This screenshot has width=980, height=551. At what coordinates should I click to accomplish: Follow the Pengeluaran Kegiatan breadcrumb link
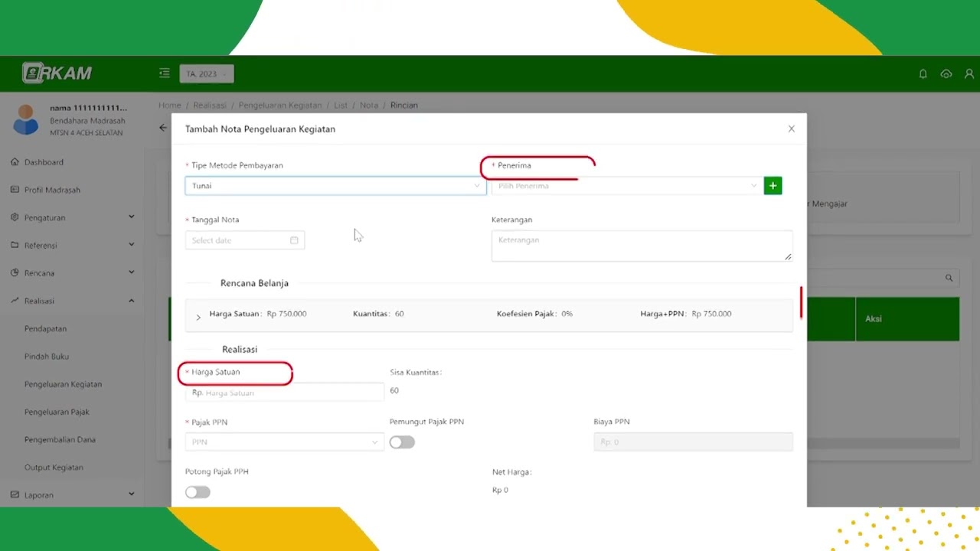(x=279, y=106)
